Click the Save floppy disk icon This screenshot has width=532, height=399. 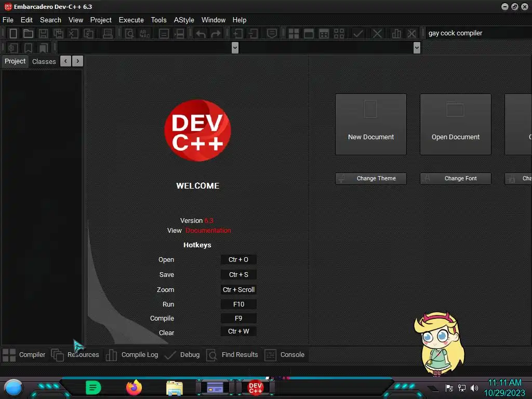pyautogui.click(x=43, y=33)
